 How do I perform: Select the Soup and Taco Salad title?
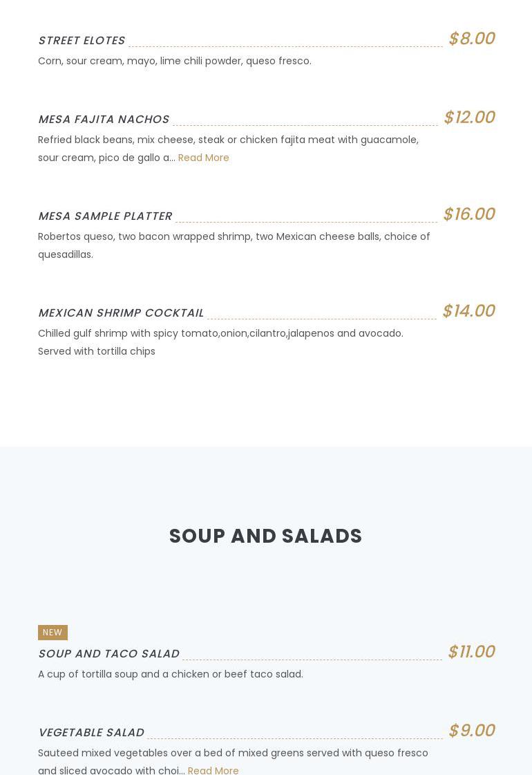(x=108, y=654)
